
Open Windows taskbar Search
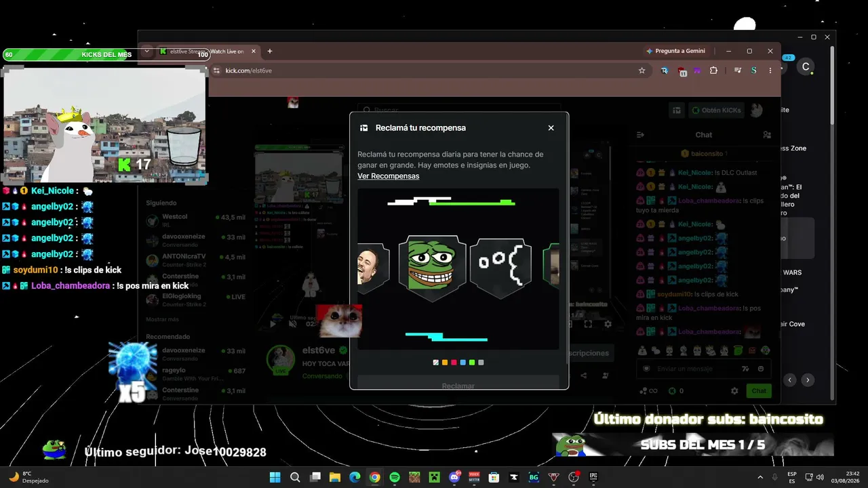point(295,477)
